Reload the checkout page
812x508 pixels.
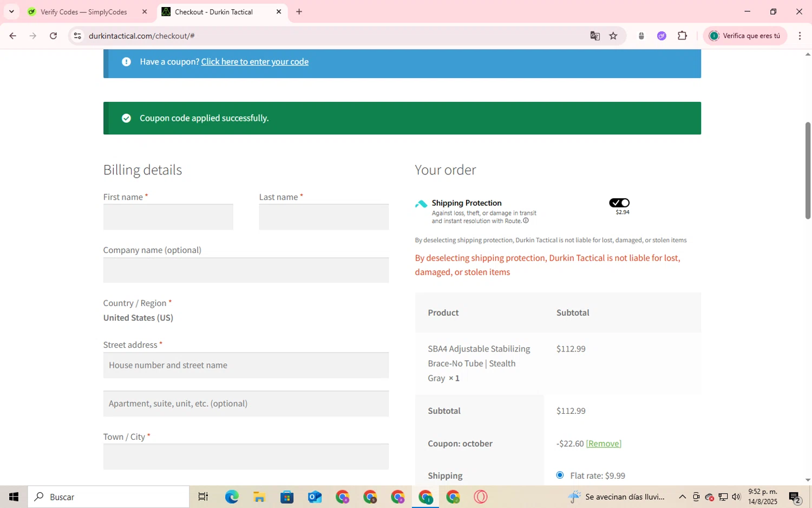(x=53, y=36)
